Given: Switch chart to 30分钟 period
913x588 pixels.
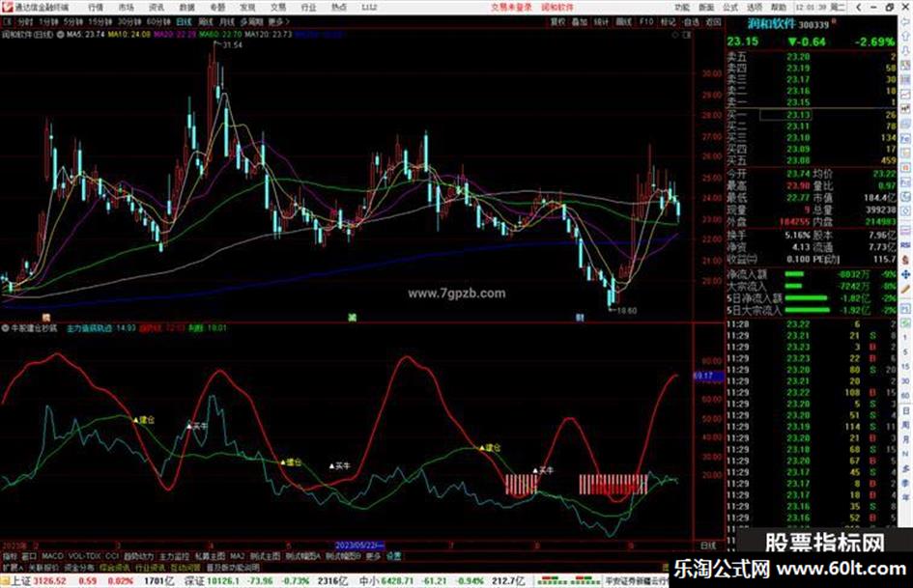Looking at the screenshot, I should [129, 21].
